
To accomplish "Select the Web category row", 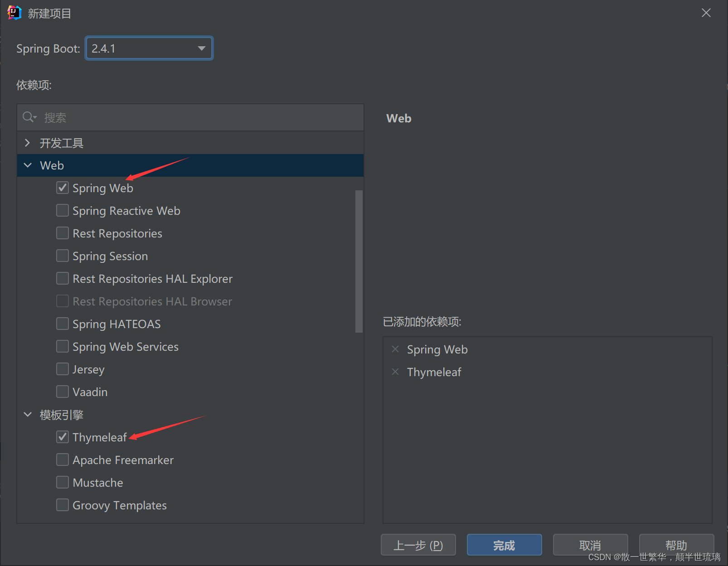I will (x=190, y=165).
